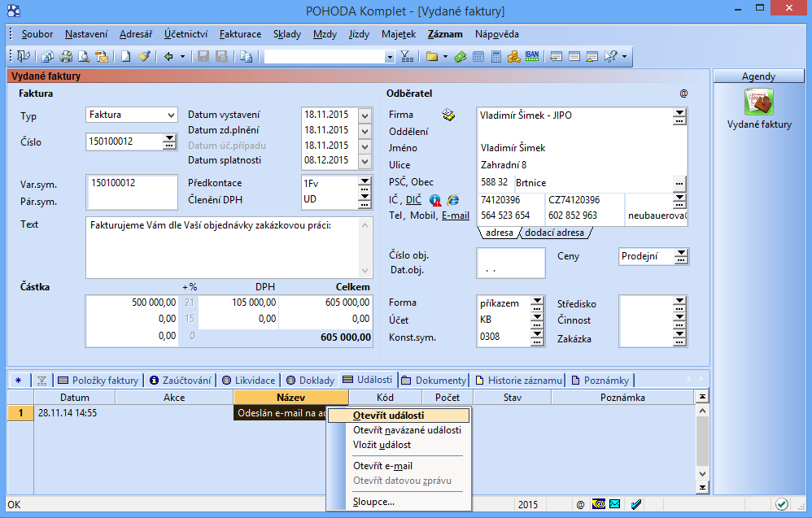Click the @ icon in the Odběratel header
Screen dimensions: 812x518
tap(683, 94)
